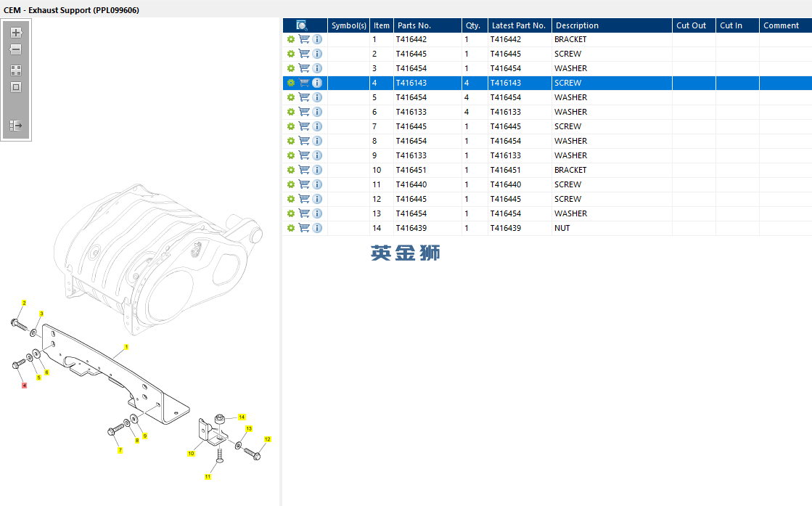Viewport: 812px width, 506px height.
Task: Click gear icon for item 12 SCREW
Action: coord(291,199)
